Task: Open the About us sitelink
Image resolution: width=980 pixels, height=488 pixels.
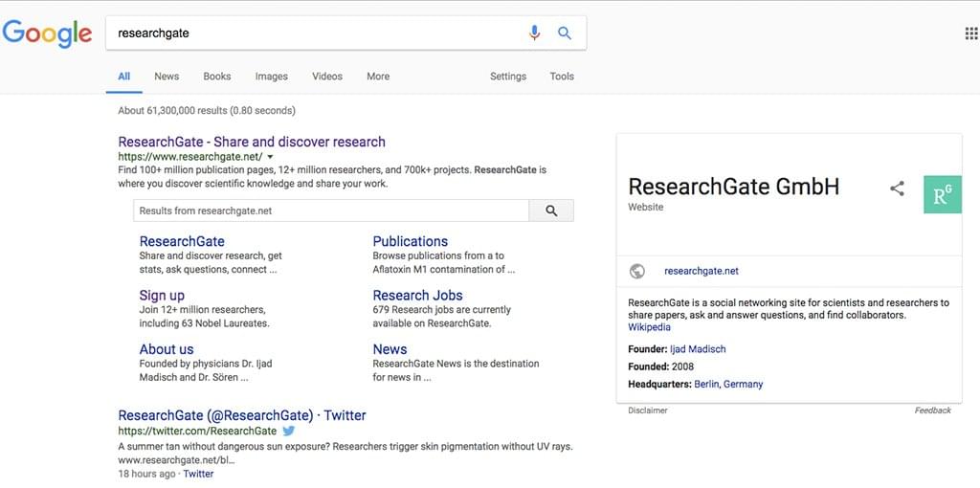Action: [167, 349]
